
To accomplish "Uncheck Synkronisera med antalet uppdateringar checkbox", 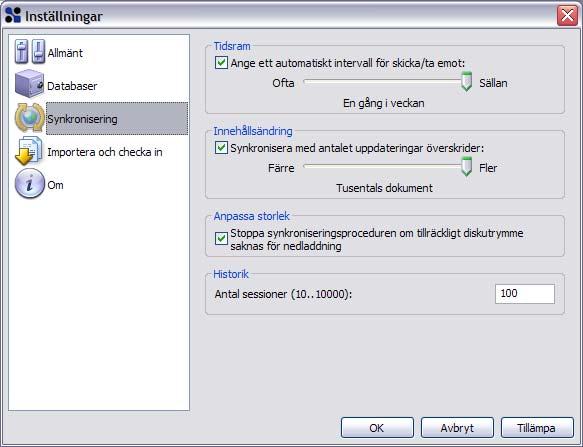I will (221, 148).
